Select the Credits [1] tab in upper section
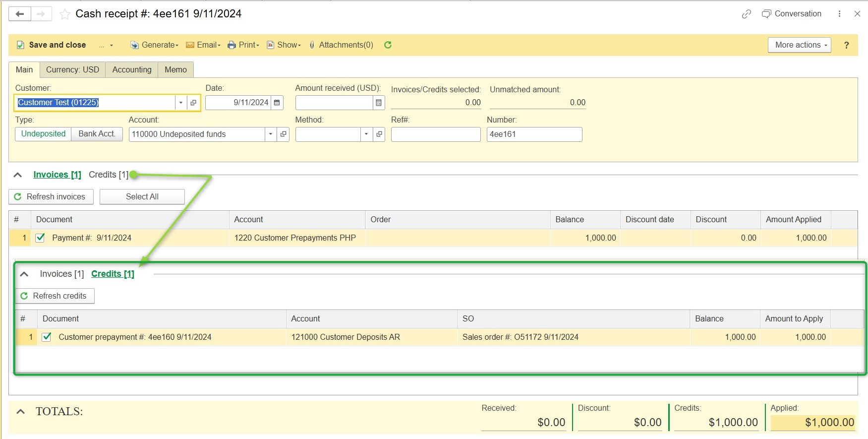 pyautogui.click(x=109, y=175)
